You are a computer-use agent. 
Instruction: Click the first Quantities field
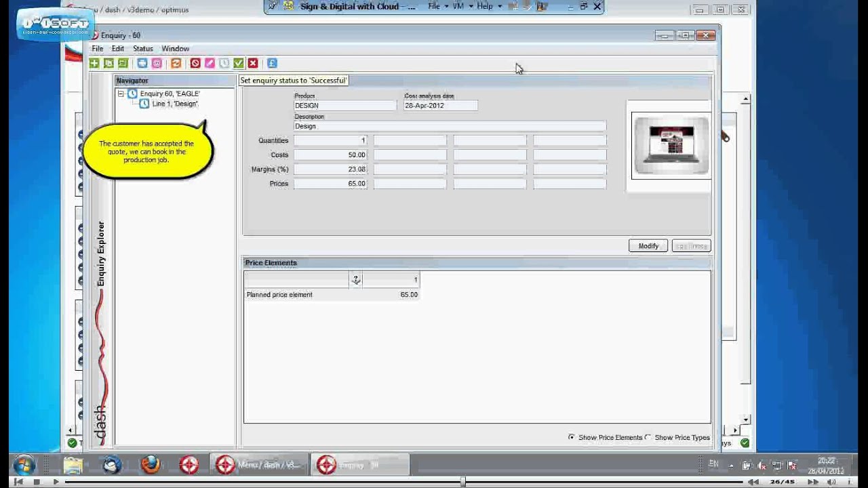(x=330, y=140)
